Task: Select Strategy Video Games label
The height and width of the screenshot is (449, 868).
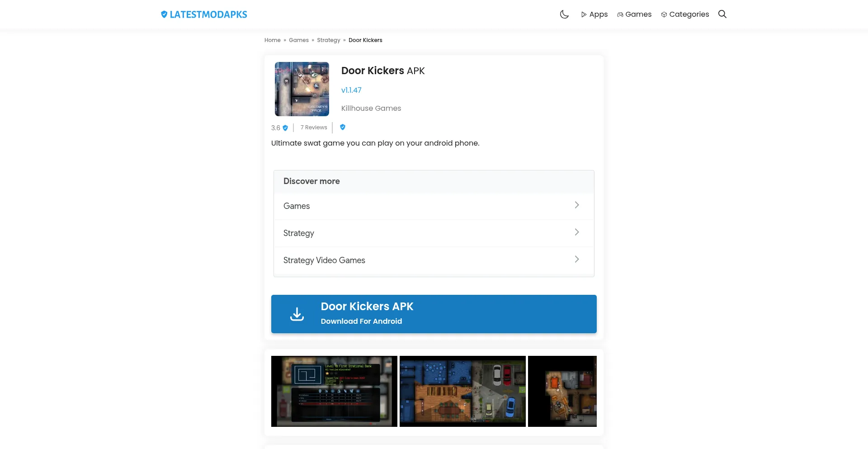Action: pos(324,260)
